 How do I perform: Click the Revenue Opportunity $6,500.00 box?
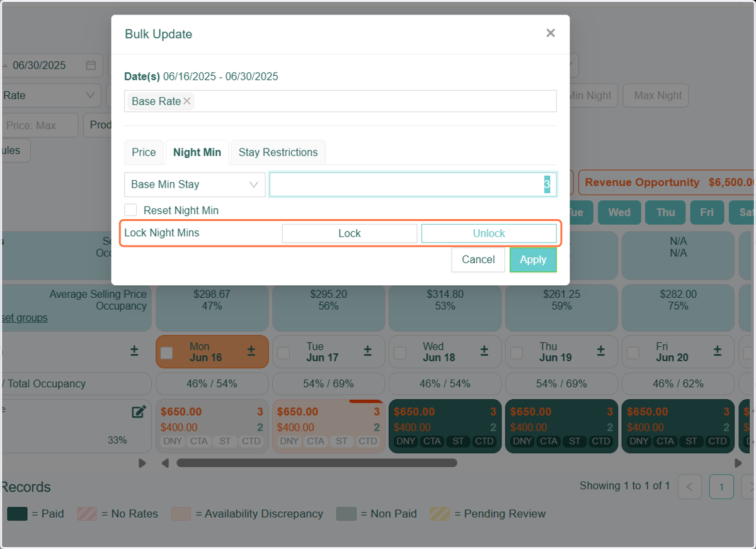coord(668,183)
